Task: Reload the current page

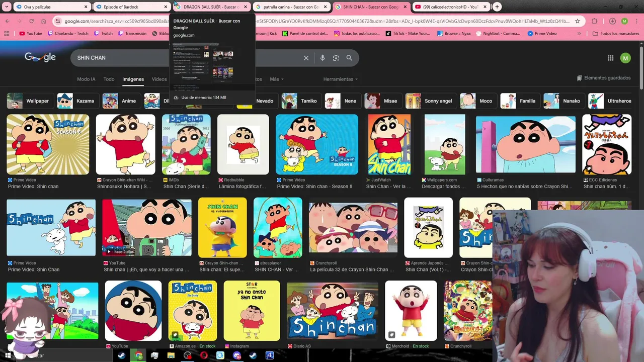Action: 31,21
